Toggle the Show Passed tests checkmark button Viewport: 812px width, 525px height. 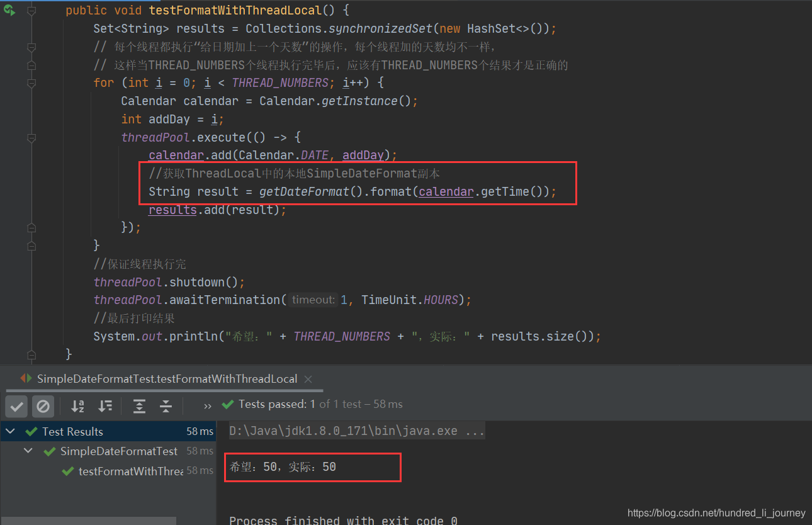(x=16, y=406)
